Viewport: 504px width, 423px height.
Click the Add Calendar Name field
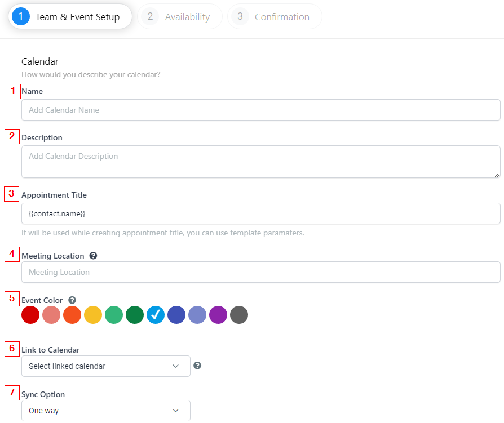pos(260,110)
